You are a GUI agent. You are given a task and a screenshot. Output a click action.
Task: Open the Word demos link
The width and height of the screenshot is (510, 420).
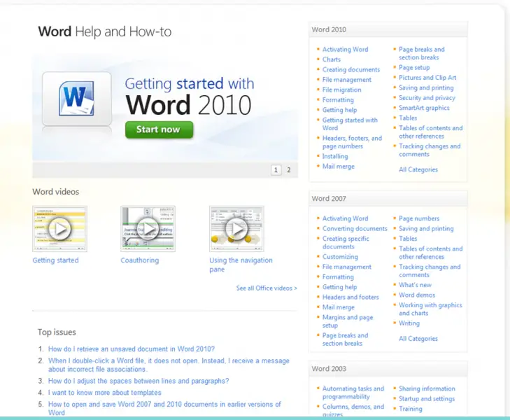pos(417,295)
